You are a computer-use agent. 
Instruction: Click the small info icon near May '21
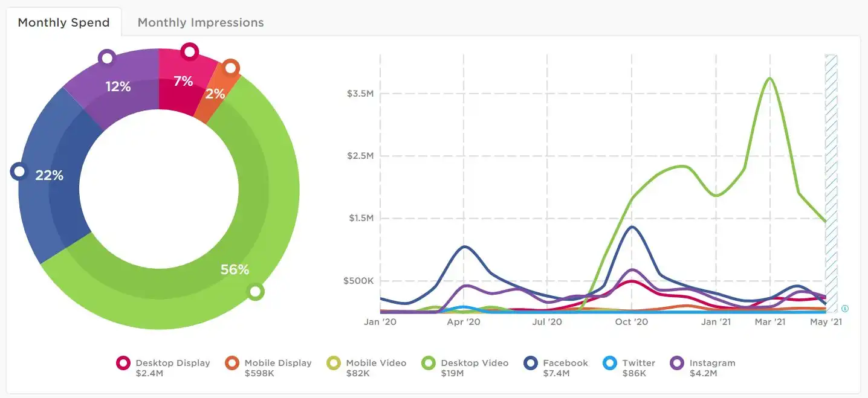click(x=845, y=309)
